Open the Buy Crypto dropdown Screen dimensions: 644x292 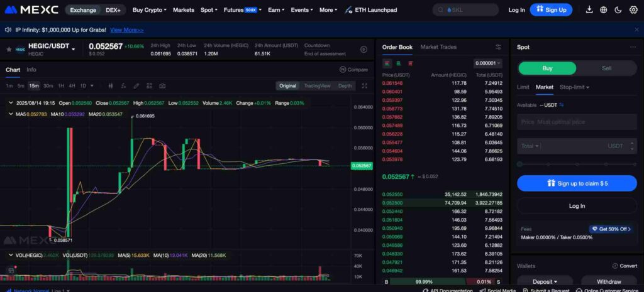point(150,10)
